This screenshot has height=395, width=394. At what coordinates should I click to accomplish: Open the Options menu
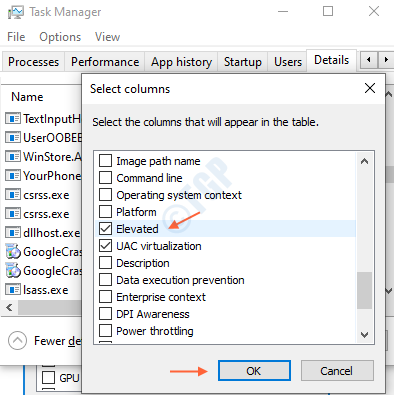pos(60,37)
